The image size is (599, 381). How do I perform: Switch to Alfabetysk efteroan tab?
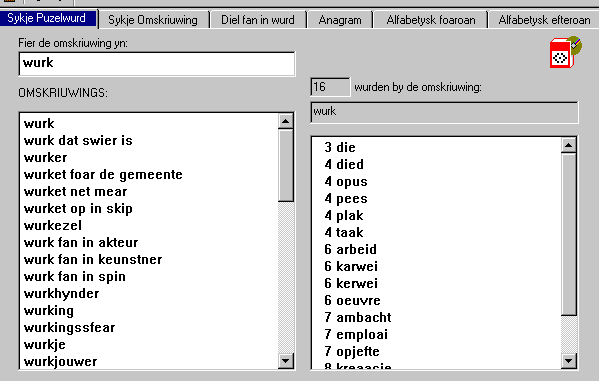point(544,20)
